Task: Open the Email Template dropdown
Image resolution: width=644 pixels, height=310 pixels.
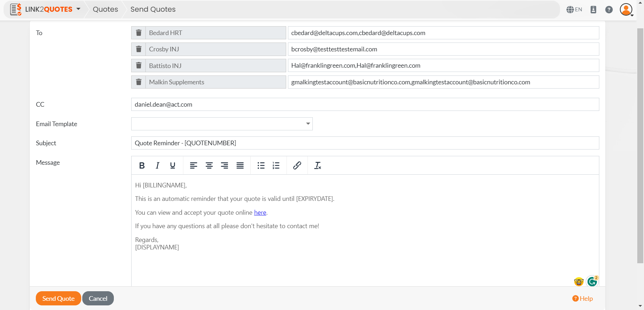Action: click(222, 124)
